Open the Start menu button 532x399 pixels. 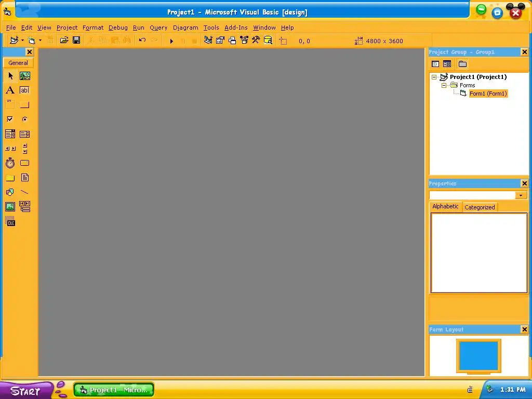pyautogui.click(x=26, y=391)
